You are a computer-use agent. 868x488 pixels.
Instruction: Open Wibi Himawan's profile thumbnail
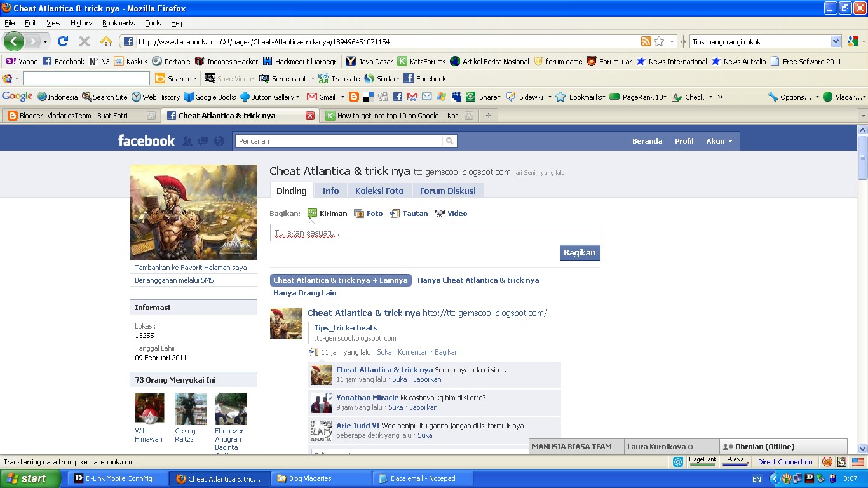(x=150, y=408)
